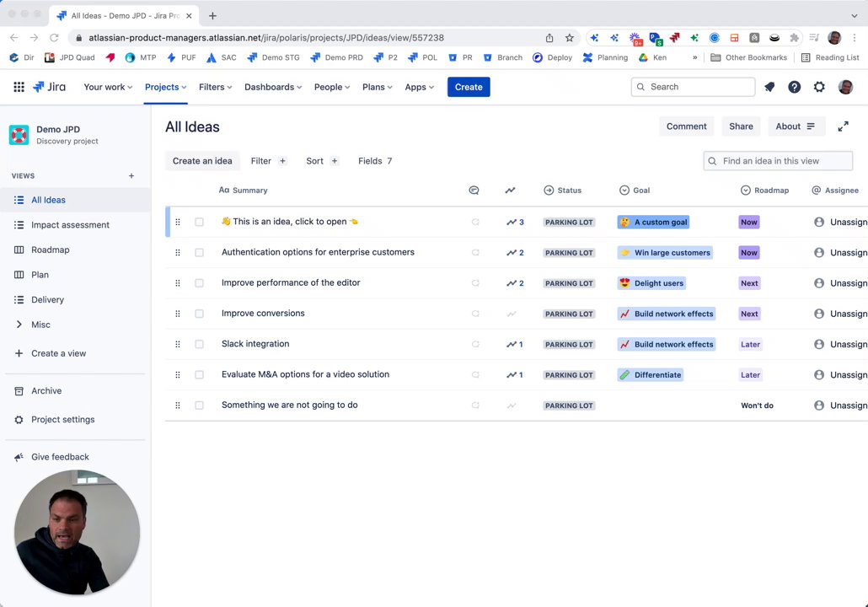868x607 pixels.
Task: Click drag handle of Slack integration row
Action: pos(178,344)
